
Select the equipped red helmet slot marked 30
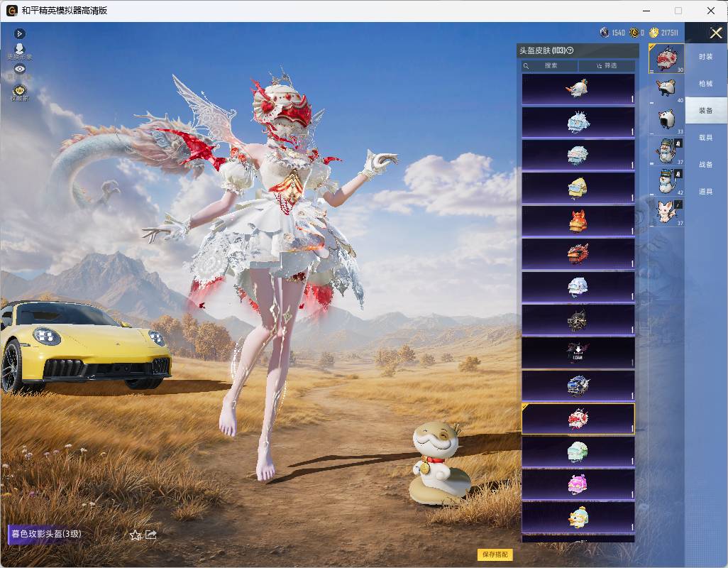[666, 58]
